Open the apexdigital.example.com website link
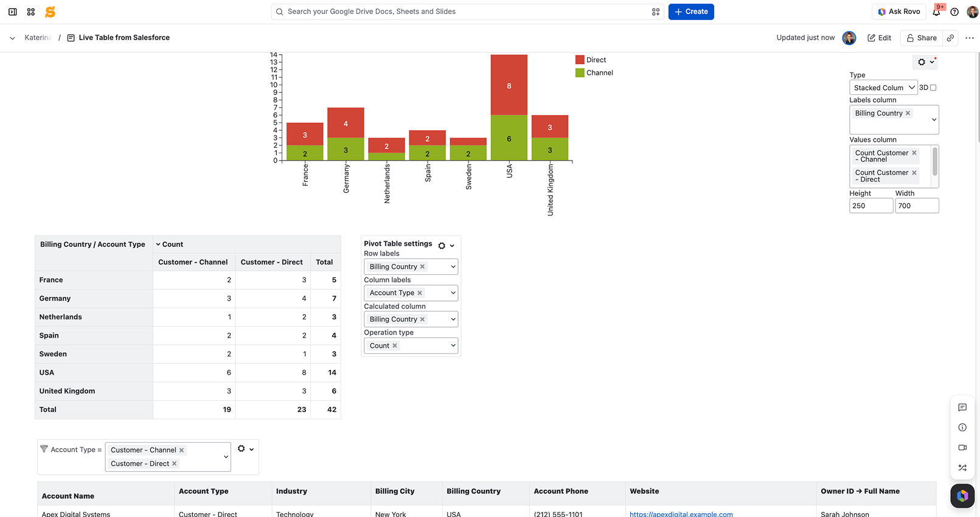The image size is (980, 517). pyautogui.click(x=681, y=514)
